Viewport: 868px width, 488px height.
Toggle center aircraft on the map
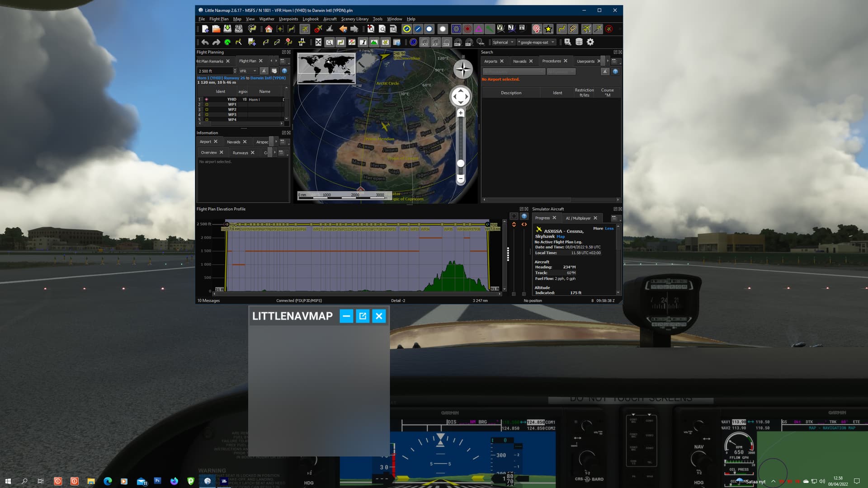(x=305, y=29)
